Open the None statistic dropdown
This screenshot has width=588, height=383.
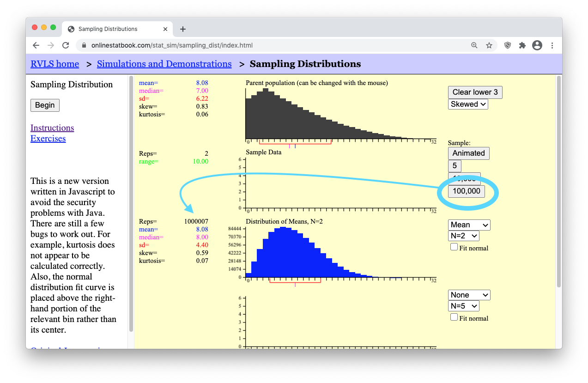click(469, 295)
